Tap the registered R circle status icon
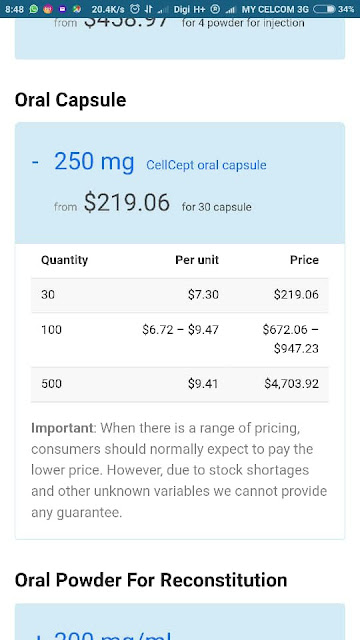360x640 pixels. coord(216,9)
